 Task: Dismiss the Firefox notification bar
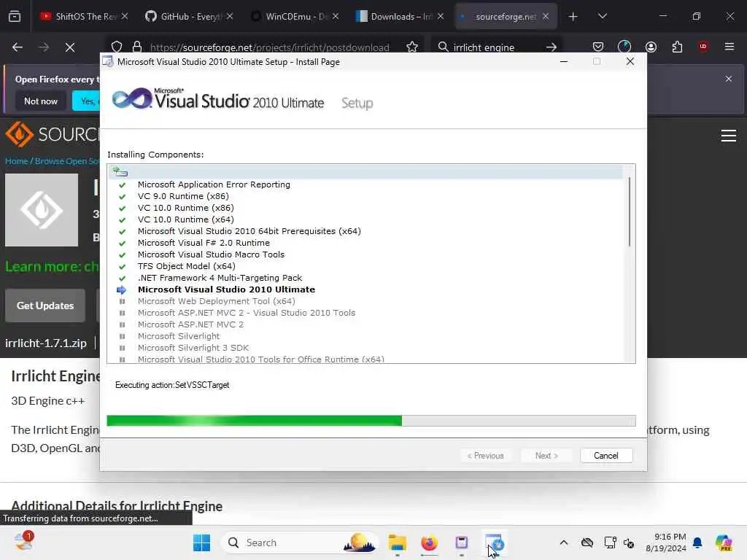(729, 79)
